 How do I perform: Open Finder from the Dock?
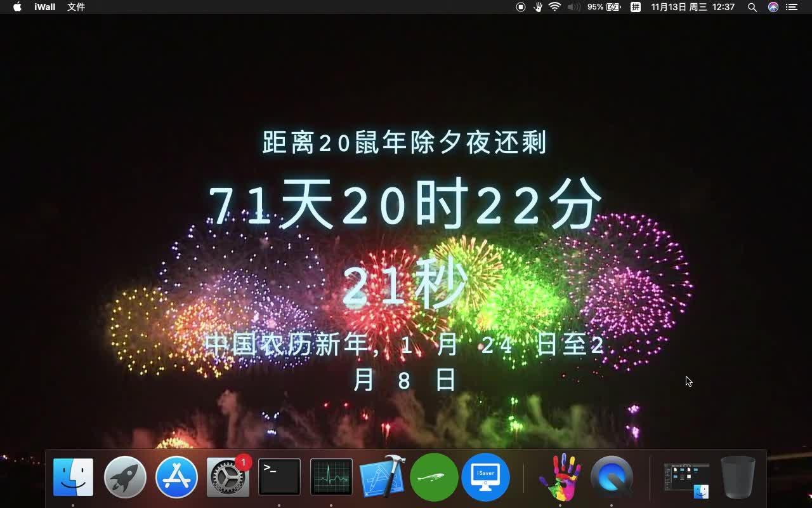pos(72,477)
